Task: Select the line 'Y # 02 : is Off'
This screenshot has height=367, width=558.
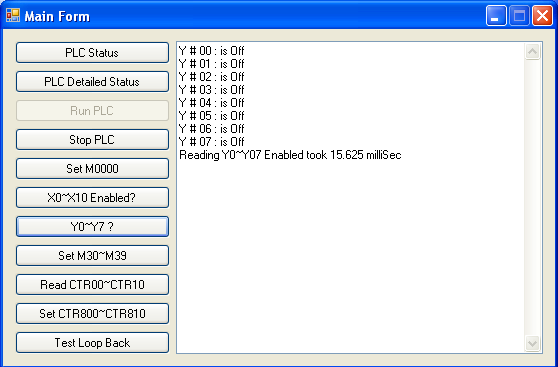Action: [x=212, y=77]
